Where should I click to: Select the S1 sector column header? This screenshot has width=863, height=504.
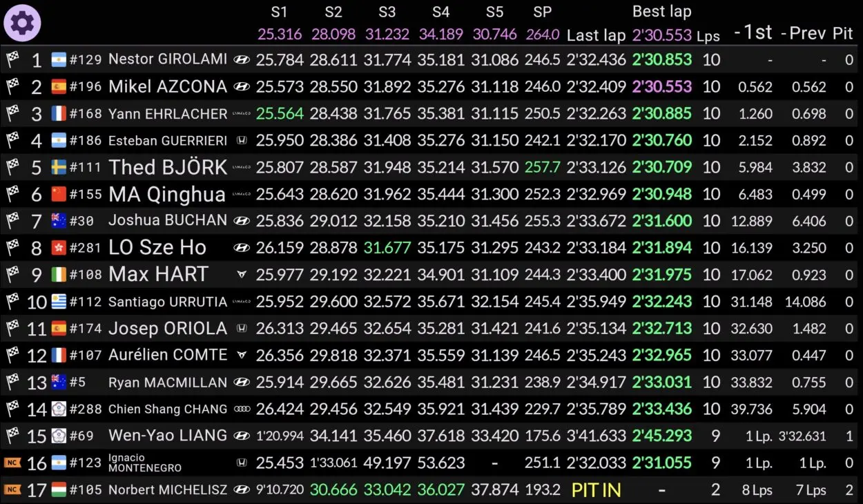click(x=279, y=12)
